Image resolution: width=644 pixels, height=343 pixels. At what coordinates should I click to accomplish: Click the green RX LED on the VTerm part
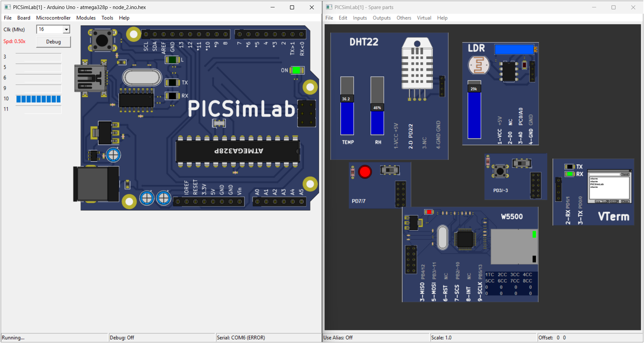click(x=570, y=174)
